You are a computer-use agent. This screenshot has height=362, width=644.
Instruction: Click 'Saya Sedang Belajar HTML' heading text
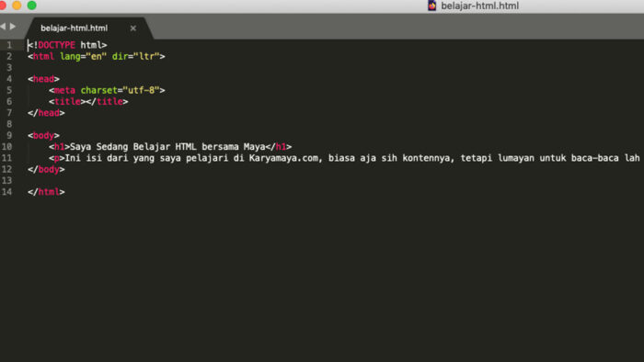click(132, 147)
